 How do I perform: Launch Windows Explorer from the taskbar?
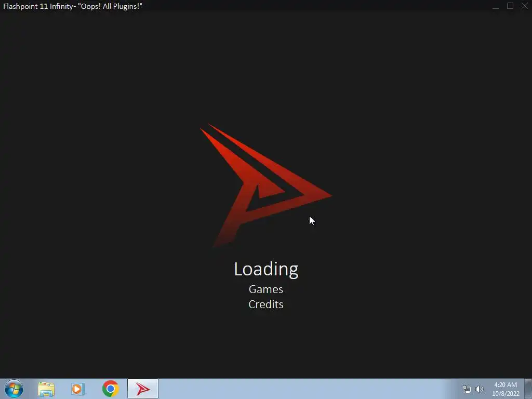pyautogui.click(x=46, y=389)
